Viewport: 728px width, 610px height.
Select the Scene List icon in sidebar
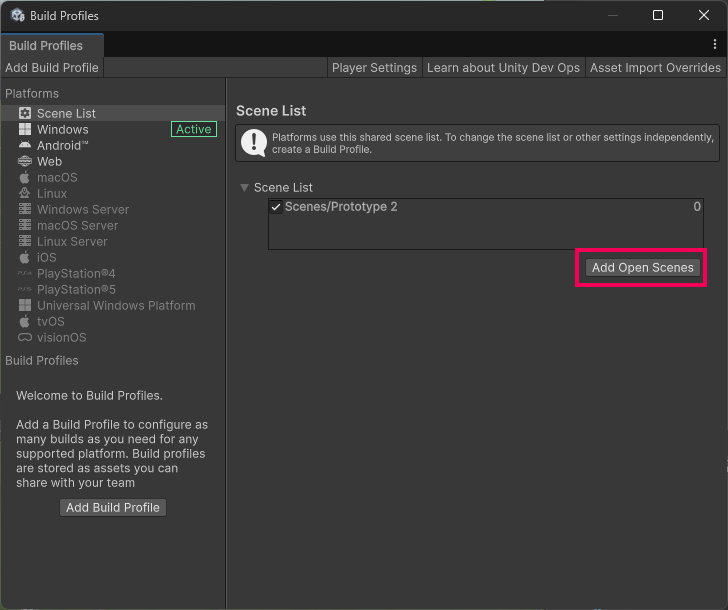click(25, 114)
